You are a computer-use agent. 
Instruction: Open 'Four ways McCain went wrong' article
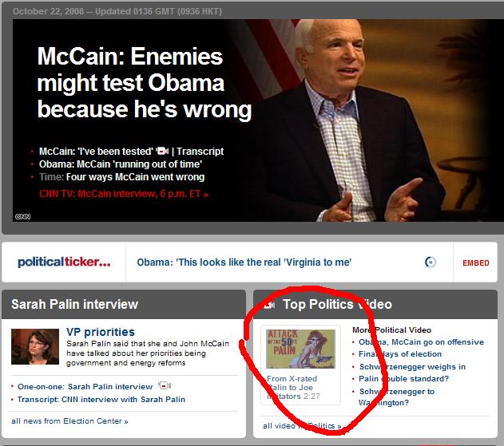pos(135,177)
